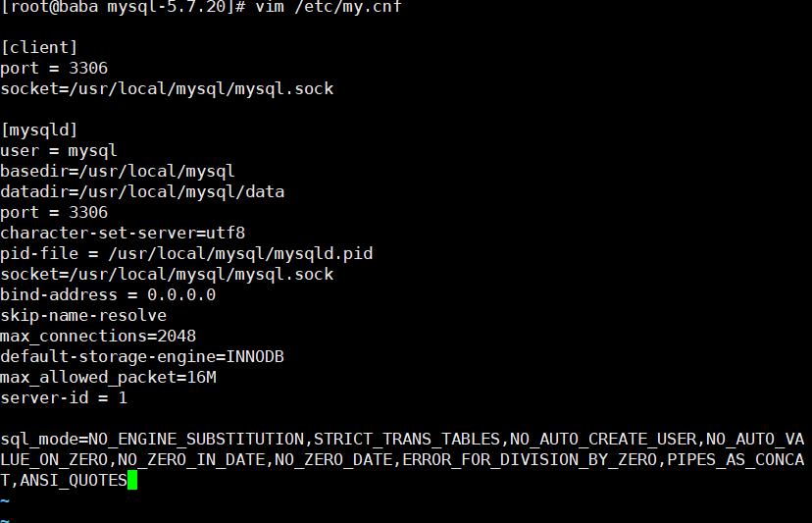Click the basedir=/usr/local/mysql line
812x523 pixels.
click(117, 171)
